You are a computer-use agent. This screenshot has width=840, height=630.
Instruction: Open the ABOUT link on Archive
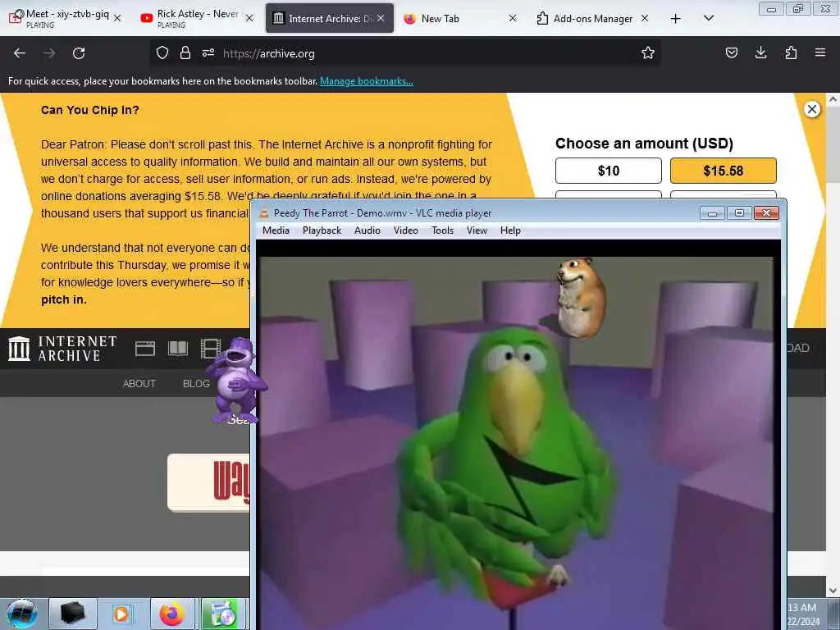[x=139, y=384]
